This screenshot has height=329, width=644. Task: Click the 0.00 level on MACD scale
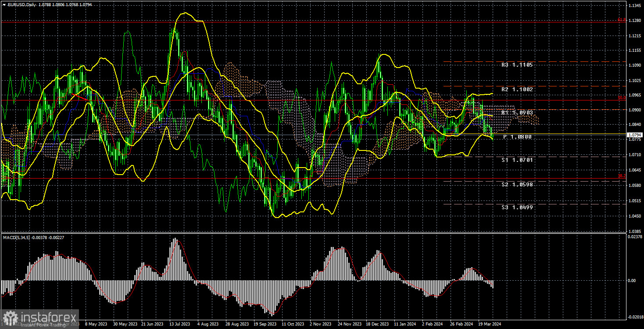[631, 280]
